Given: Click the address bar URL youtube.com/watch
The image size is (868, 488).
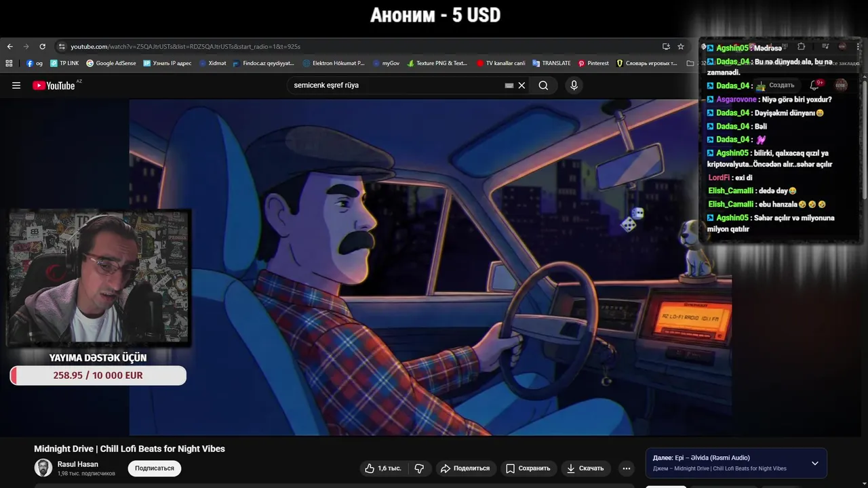Looking at the screenshot, I should coord(185,47).
